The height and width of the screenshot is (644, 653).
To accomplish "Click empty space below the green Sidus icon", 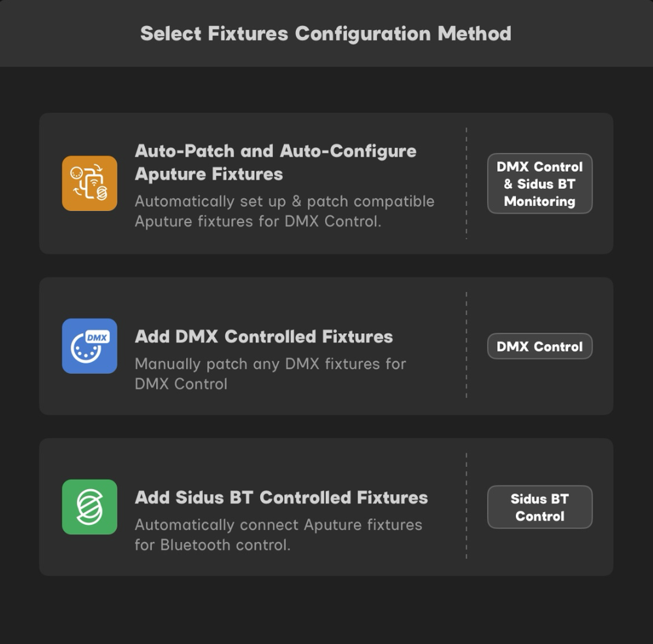I will click(89, 555).
